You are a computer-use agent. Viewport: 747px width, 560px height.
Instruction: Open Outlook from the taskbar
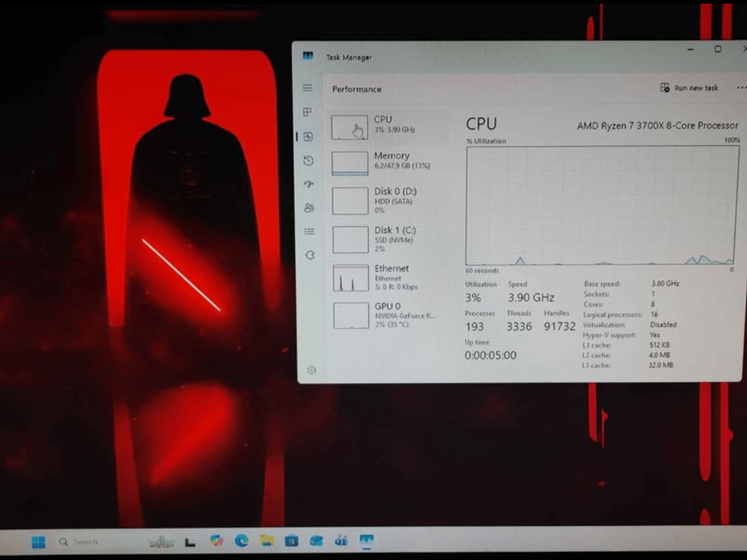point(316,541)
